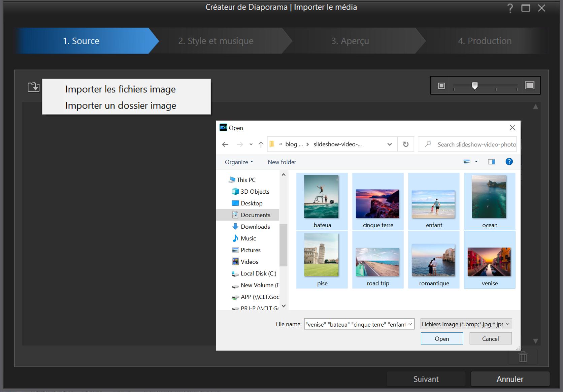Click the Open button
The image size is (563, 392).
(441, 338)
